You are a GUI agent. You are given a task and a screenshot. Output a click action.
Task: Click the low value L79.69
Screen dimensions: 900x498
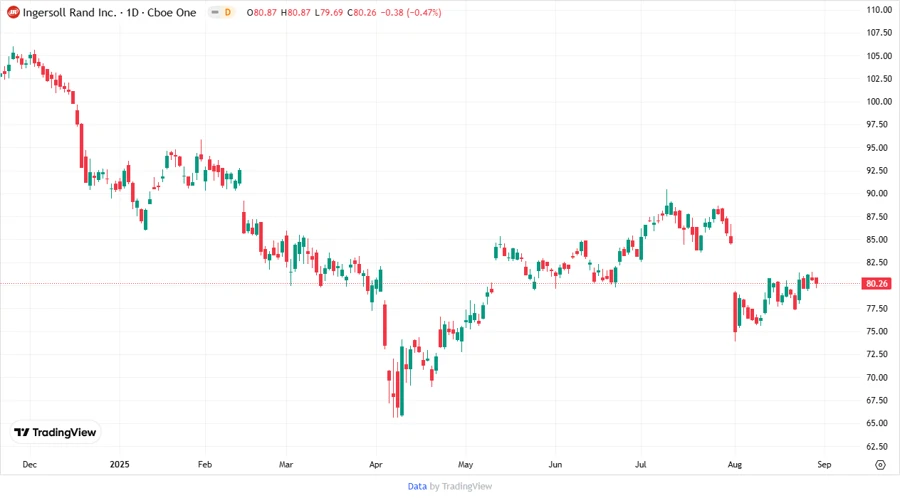[329, 12]
